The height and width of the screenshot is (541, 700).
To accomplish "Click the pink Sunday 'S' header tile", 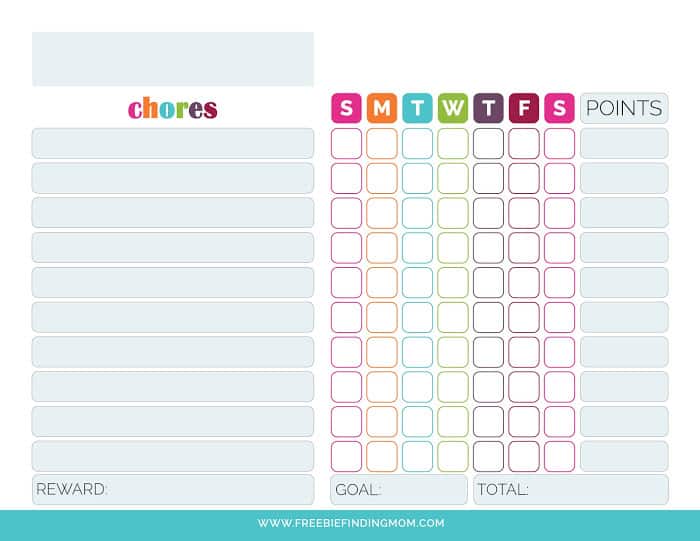I will coord(346,108).
